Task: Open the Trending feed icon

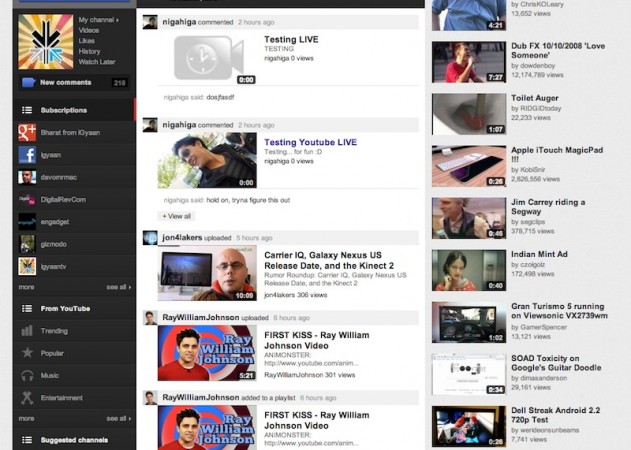Action: 27,331
